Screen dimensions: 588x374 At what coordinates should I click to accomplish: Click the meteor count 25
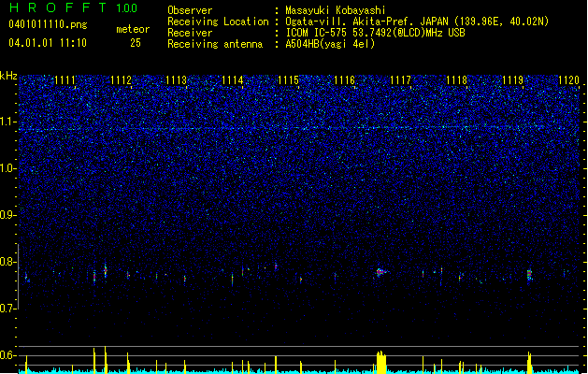[136, 43]
